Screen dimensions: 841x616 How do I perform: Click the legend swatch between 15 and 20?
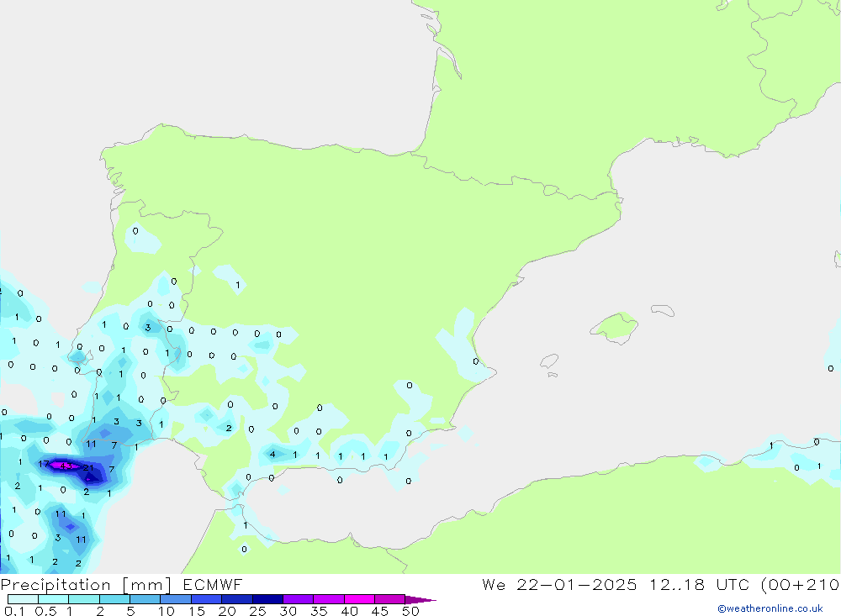(x=206, y=600)
